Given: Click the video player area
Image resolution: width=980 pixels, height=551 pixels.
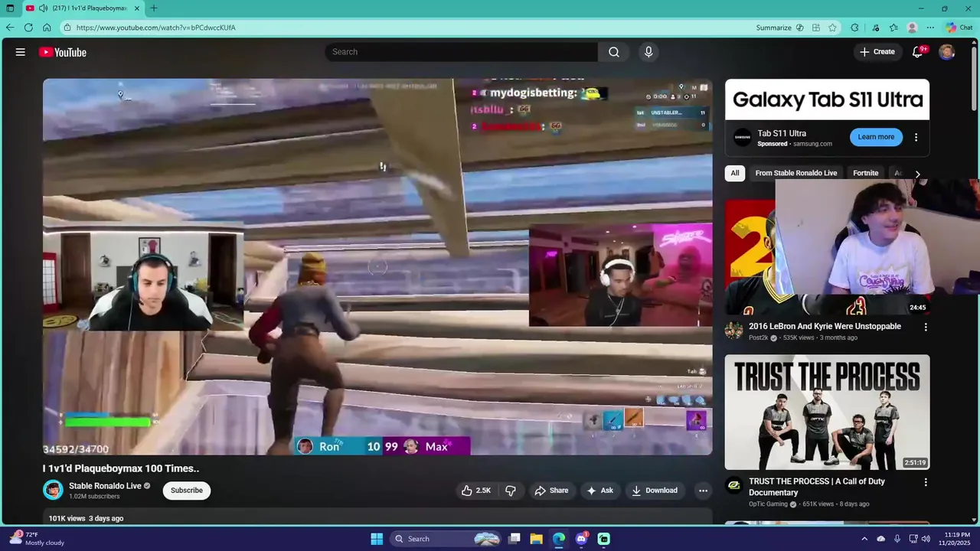Looking at the screenshot, I should 377,266.
